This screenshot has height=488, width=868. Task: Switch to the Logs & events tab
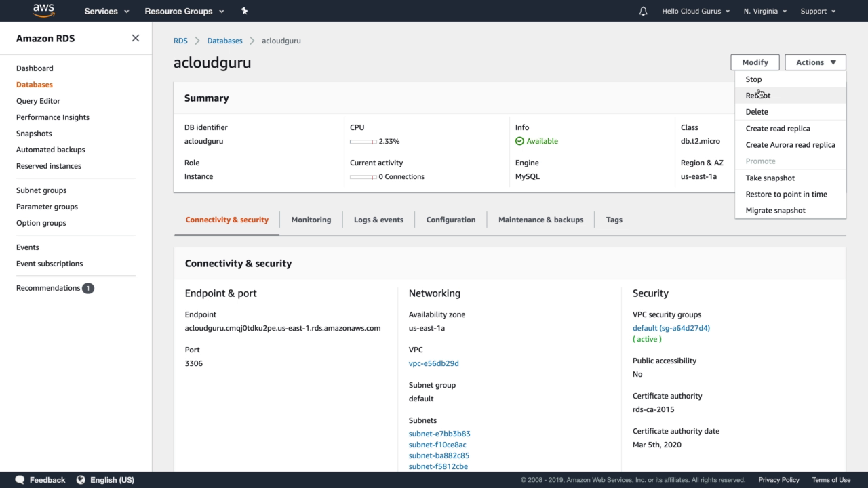coord(378,220)
